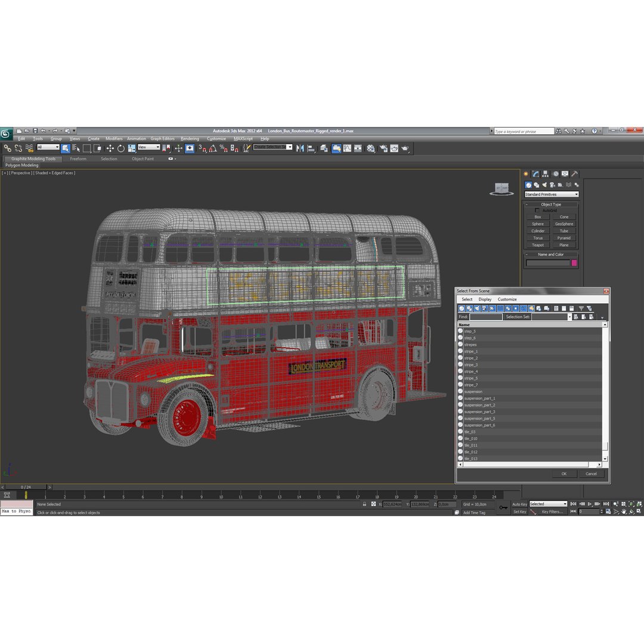Click the ViewCube in the perspective viewport
Image resolution: width=644 pixels, height=644 pixels.
tap(501, 189)
